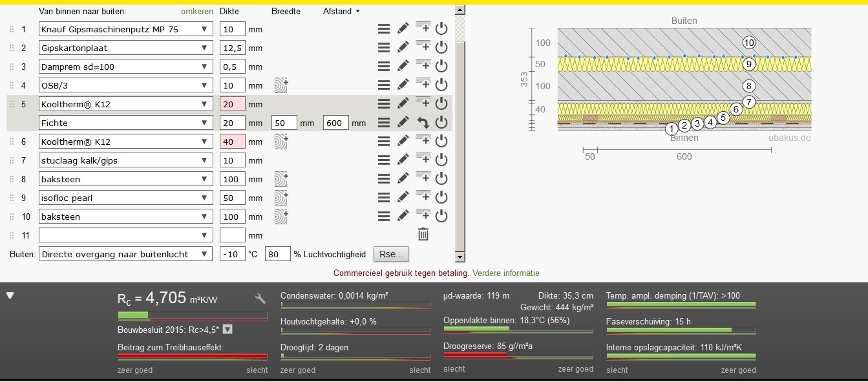This screenshot has width=868, height=382.
Task: Open 'Directe overgang naar buitenlucht' dropdown
Action: 126,254
